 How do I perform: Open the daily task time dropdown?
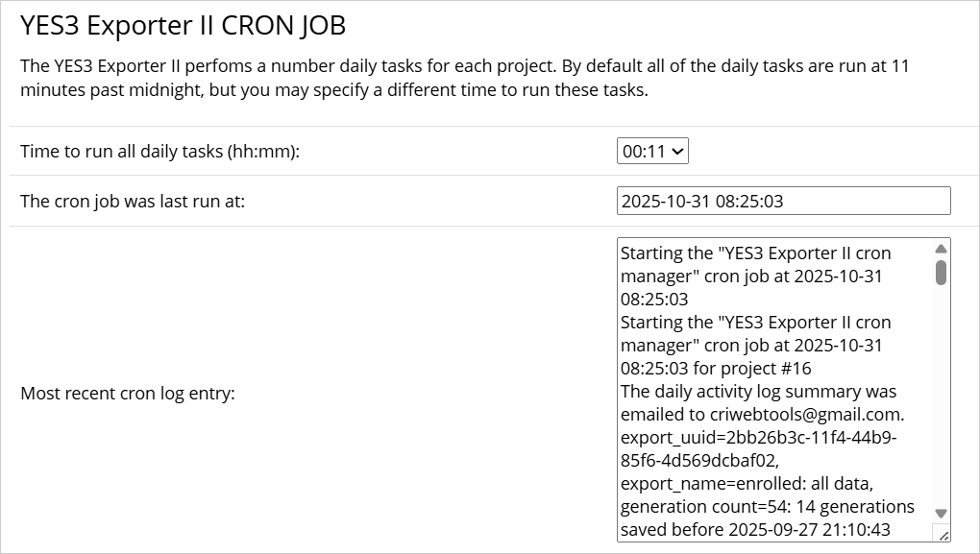coord(652,151)
